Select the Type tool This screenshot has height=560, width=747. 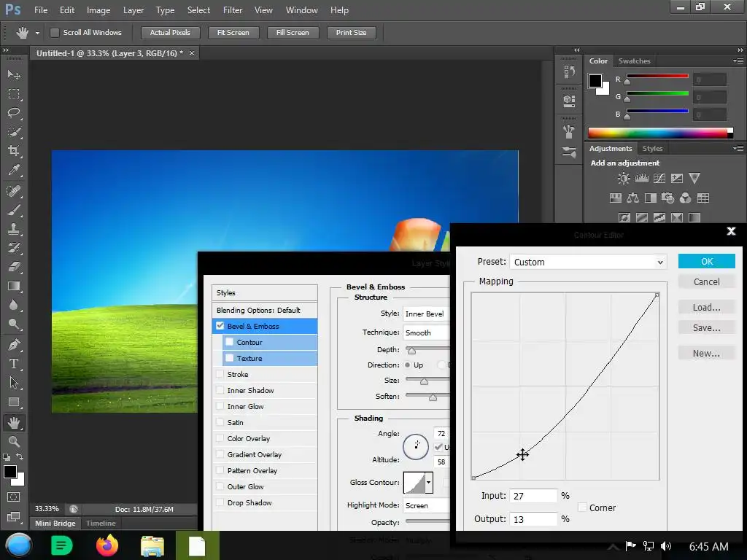[x=14, y=364]
